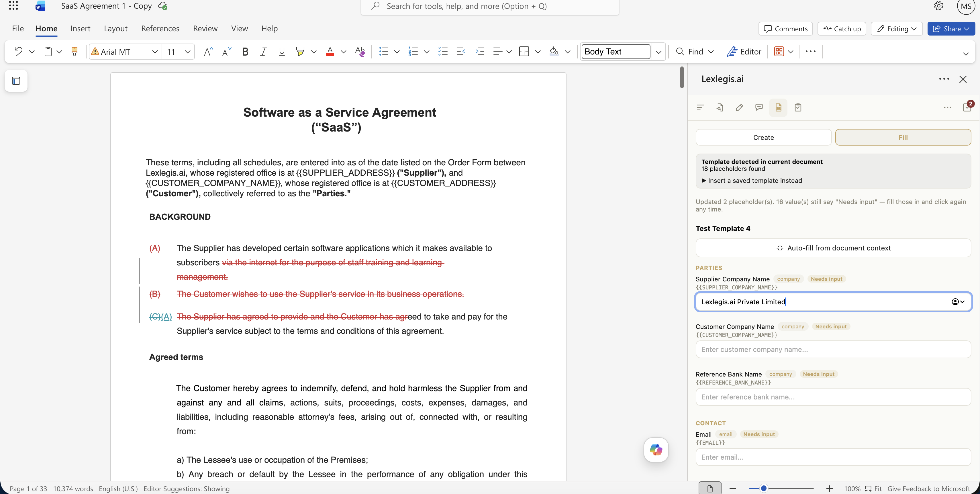
Task: Click the Email input field
Action: [833, 457]
